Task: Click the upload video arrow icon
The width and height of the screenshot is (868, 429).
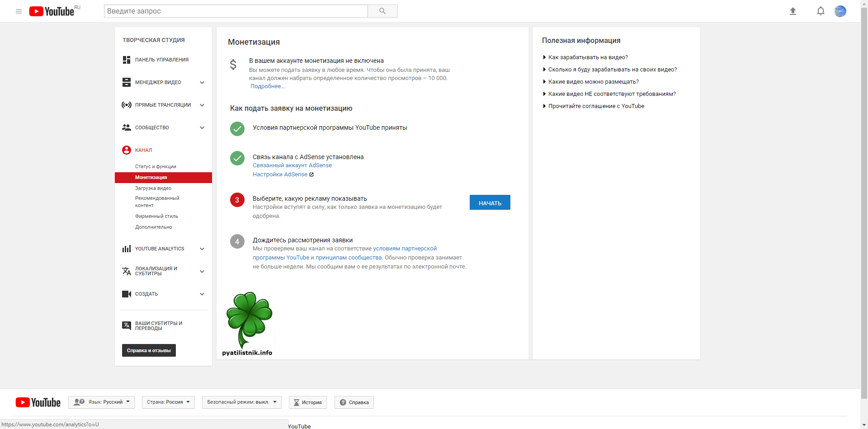Action: (793, 11)
